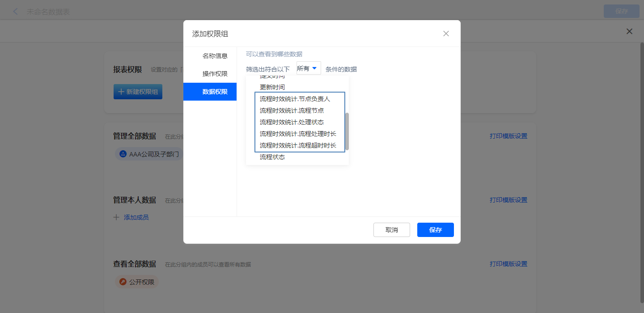The width and height of the screenshot is (644, 313).
Task: Click plus icon next to 添加成员
Action: point(116,217)
